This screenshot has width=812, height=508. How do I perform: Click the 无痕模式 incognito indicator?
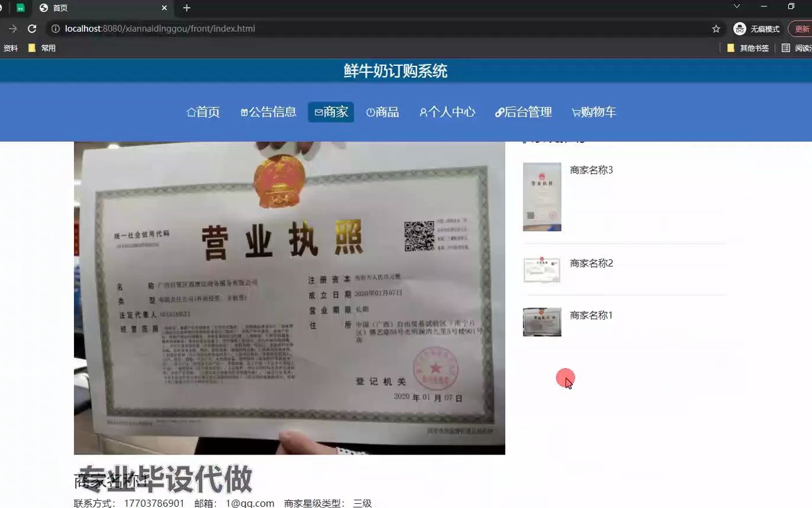757,29
